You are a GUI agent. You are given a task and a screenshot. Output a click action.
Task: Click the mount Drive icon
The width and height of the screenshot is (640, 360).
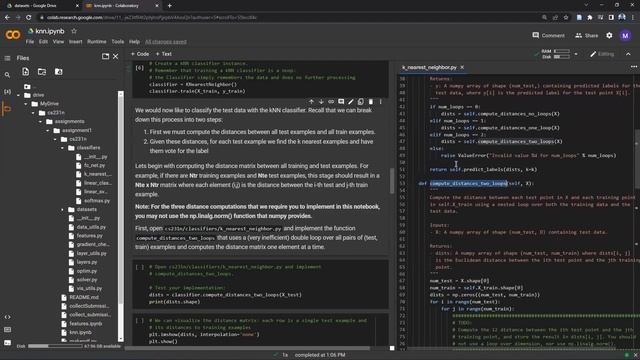[58, 72]
